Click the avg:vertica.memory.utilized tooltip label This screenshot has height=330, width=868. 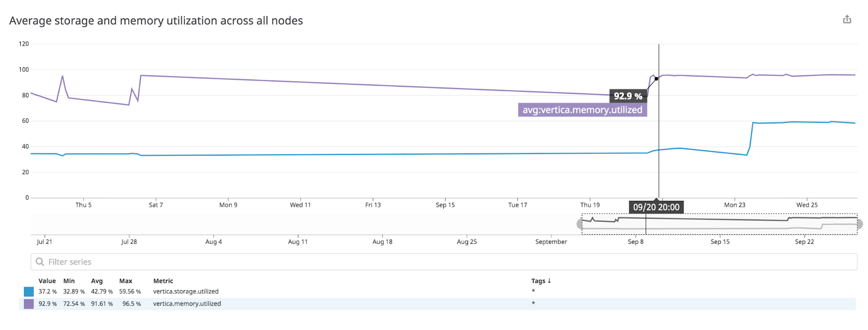pos(582,110)
